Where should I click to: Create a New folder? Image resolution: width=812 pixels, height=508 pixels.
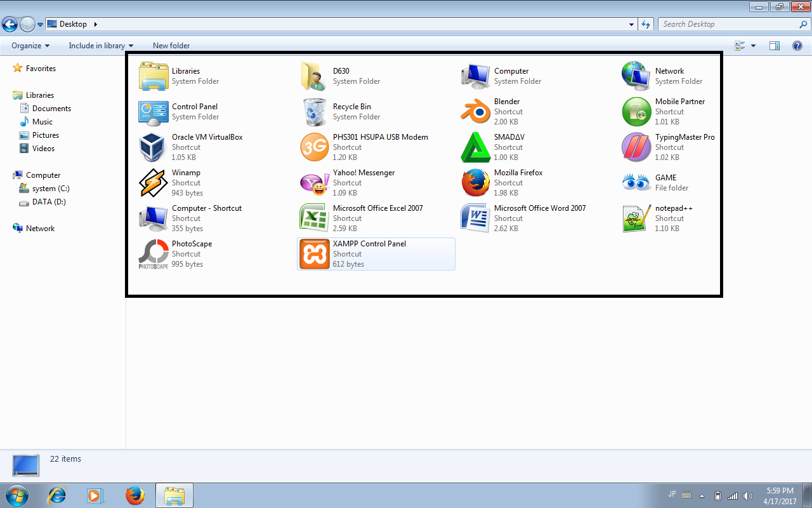[x=171, y=46]
